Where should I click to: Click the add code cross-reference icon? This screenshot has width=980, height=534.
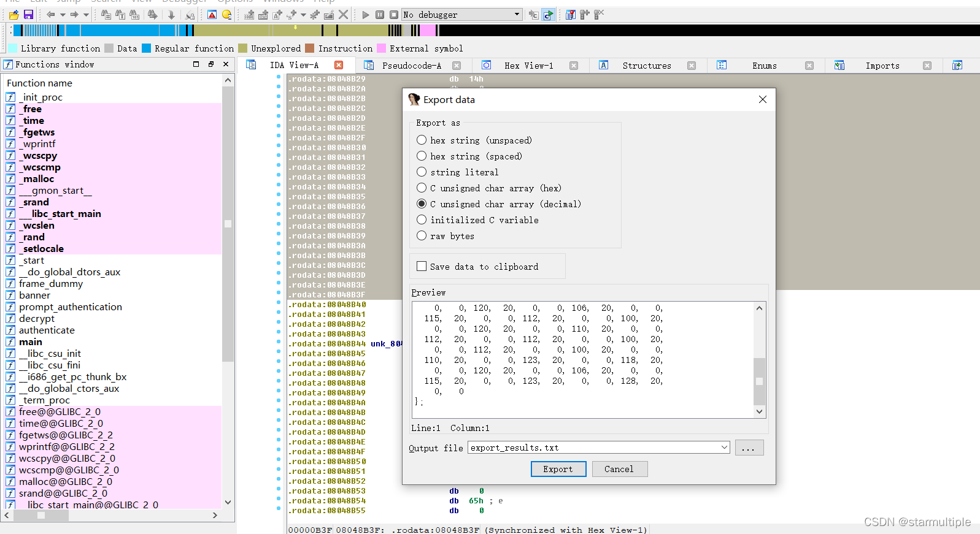[x=249, y=15]
